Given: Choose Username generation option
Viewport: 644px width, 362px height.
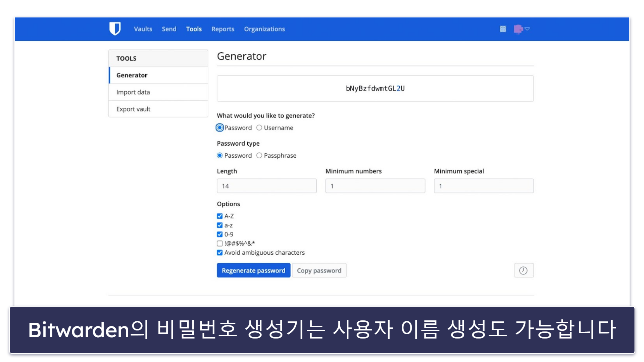Looking at the screenshot, I should pyautogui.click(x=259, y=128).
